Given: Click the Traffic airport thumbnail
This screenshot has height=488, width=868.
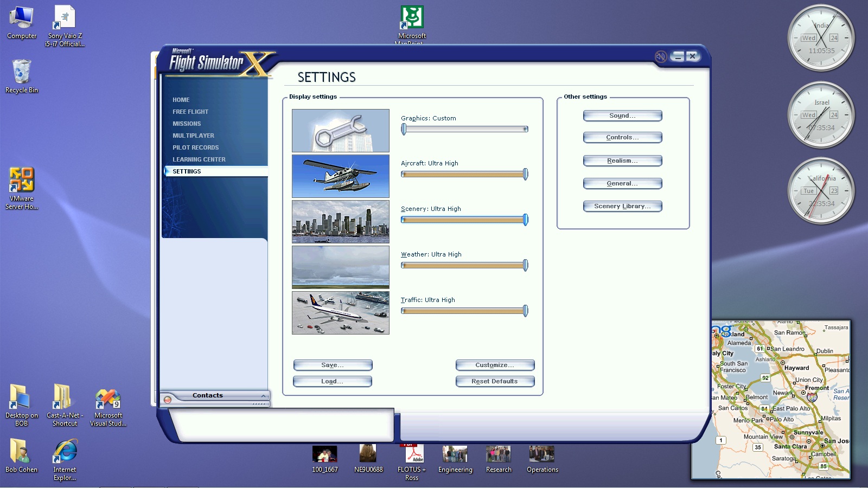Looking at the screenshot, I should [x=341, y=313].
